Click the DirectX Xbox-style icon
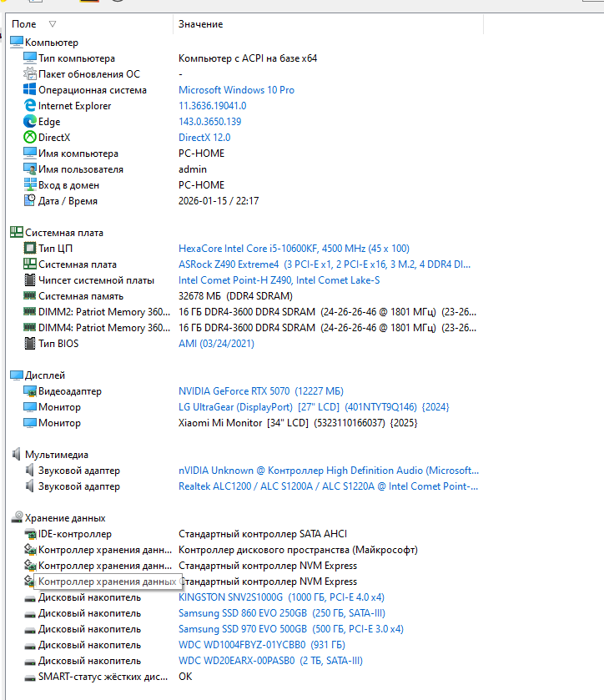 pos(30,137)
